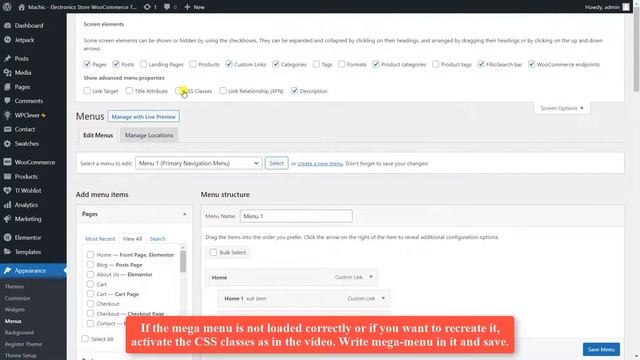Open the select a menu dropdown
This screenshot has width=640, height=360.
[x=199, y=163]
